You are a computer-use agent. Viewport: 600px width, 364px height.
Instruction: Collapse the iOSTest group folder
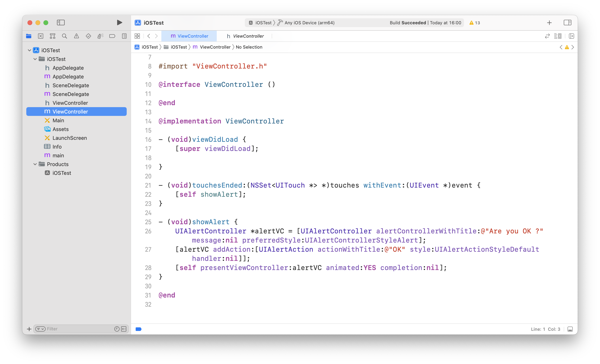[x=35, y=59]
